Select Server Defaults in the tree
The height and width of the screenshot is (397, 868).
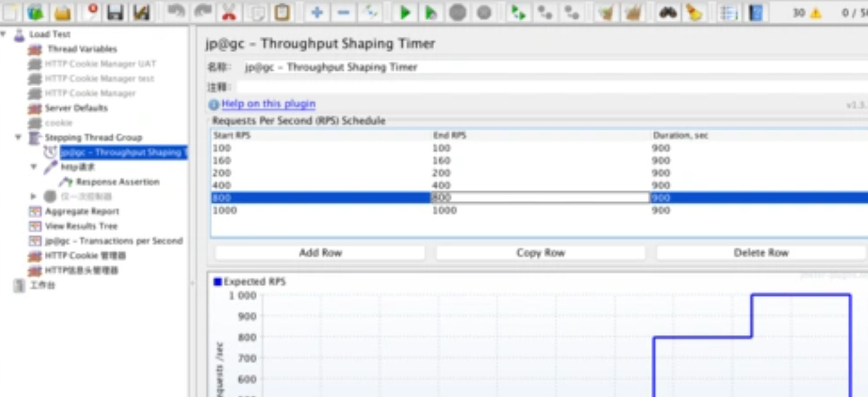(x=76, y=108)
